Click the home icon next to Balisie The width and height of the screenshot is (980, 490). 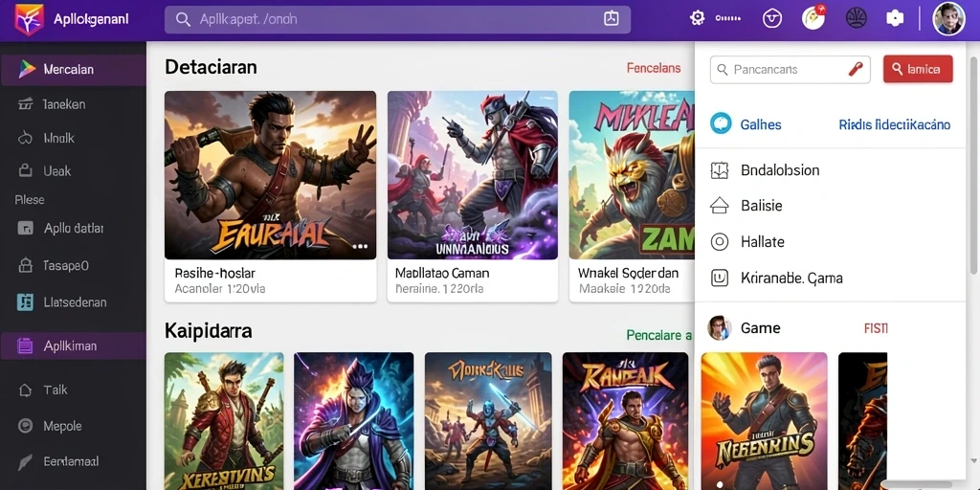[720, 206]
